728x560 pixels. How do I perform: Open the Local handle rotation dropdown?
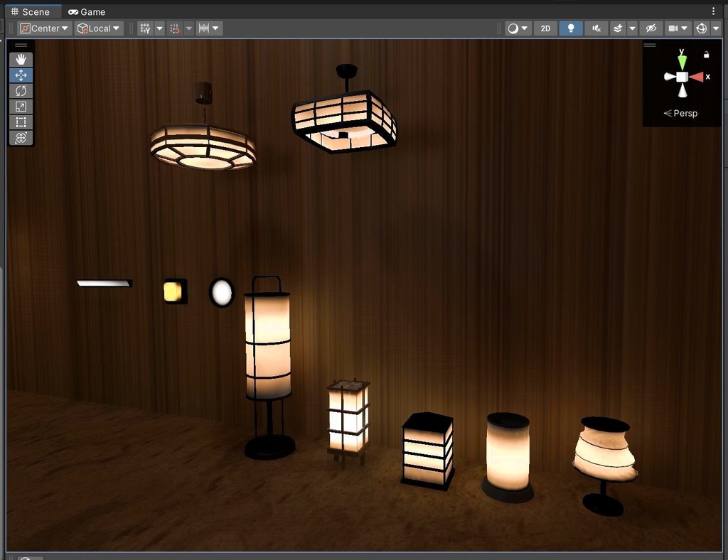pos(99,28)
